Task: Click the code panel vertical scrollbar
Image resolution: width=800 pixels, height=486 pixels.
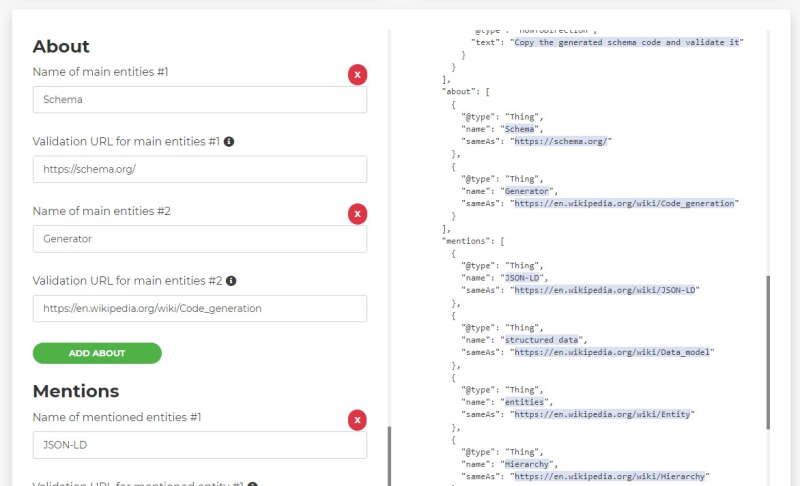Action: click(x=768, y=352)
